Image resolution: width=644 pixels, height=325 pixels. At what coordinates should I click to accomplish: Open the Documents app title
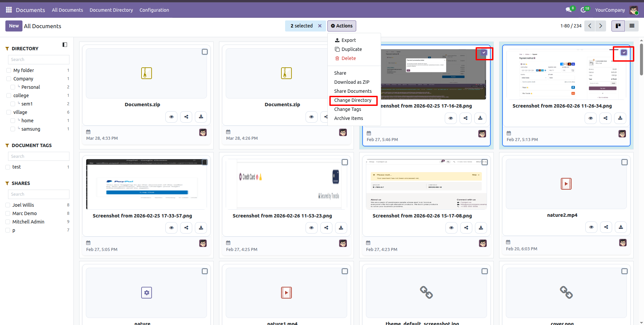click(x=30, y=10)
